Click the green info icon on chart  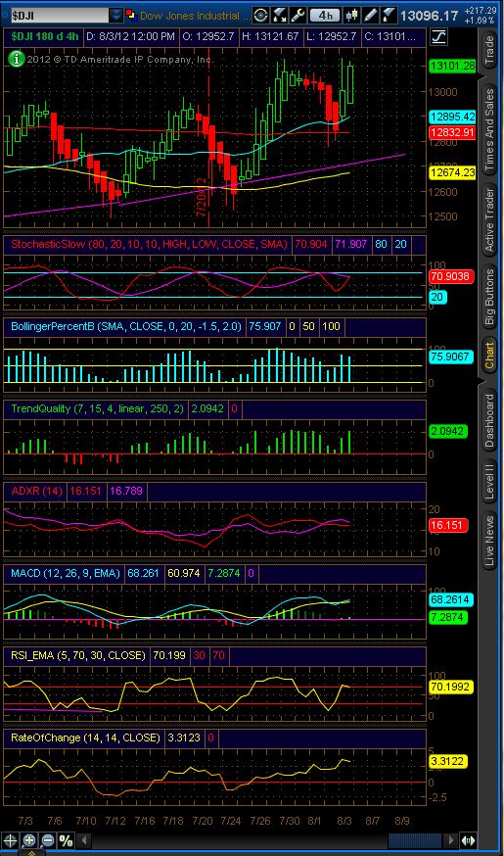(x=16, y=59)
